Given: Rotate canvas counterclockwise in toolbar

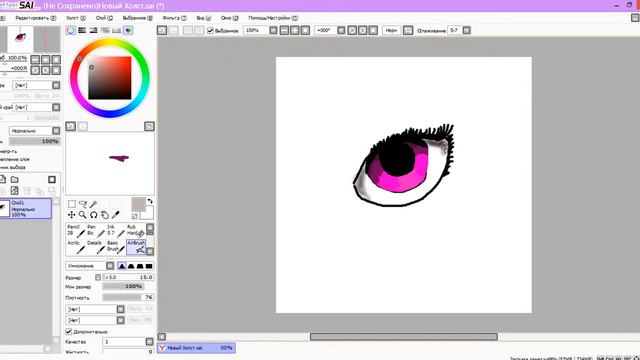Looking at the screenshot, I should pyautogui.click(x=352, y=30).
